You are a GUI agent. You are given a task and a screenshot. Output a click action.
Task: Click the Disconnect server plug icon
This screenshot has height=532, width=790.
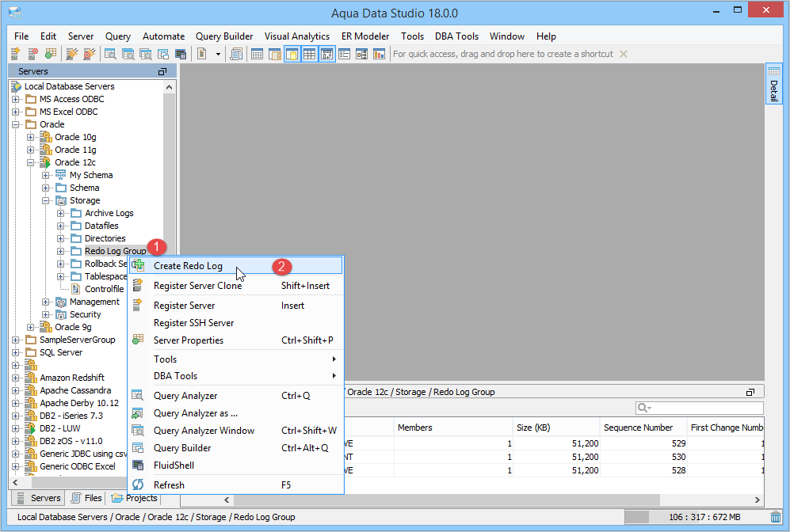[90, 54]
